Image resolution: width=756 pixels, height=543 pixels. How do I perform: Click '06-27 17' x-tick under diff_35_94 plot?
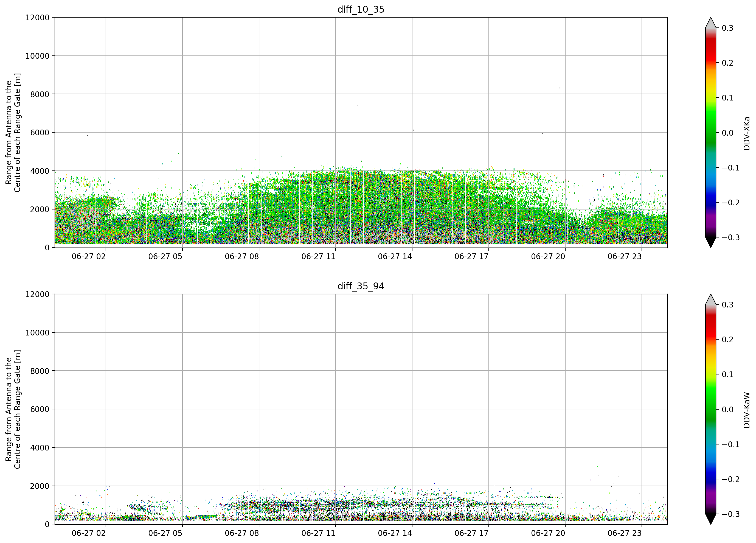point(471,533)
